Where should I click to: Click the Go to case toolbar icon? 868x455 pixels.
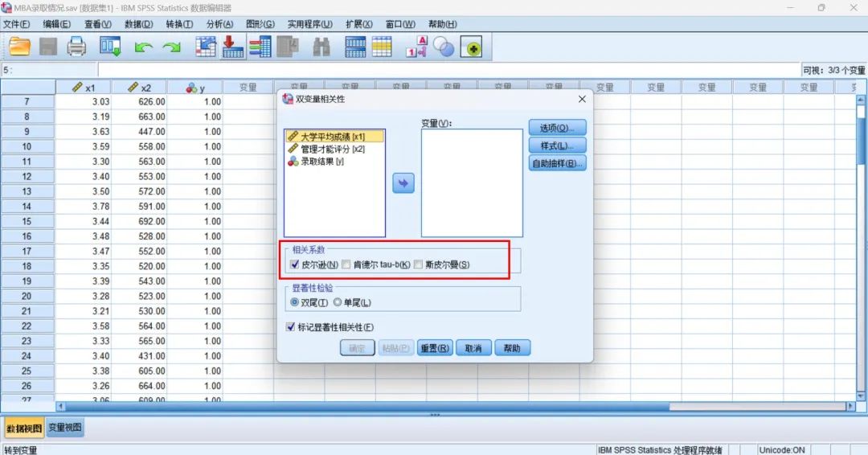click(206, 47)
